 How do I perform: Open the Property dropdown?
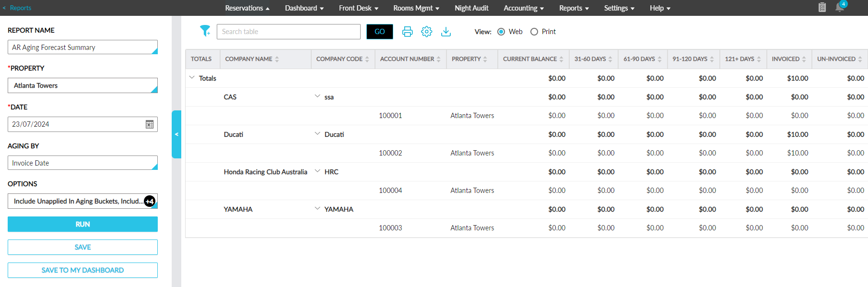pyautogui.click(x=82, y=85)
